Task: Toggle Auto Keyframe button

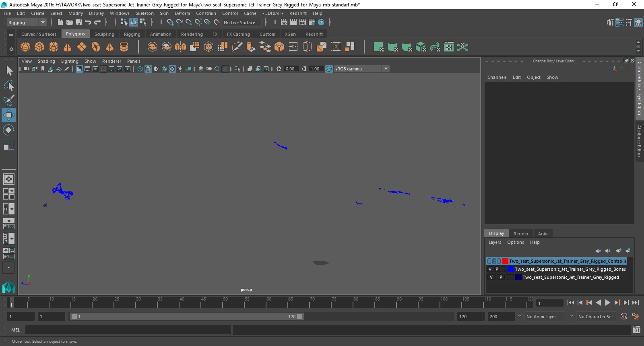Action: [x=624, y=317]
